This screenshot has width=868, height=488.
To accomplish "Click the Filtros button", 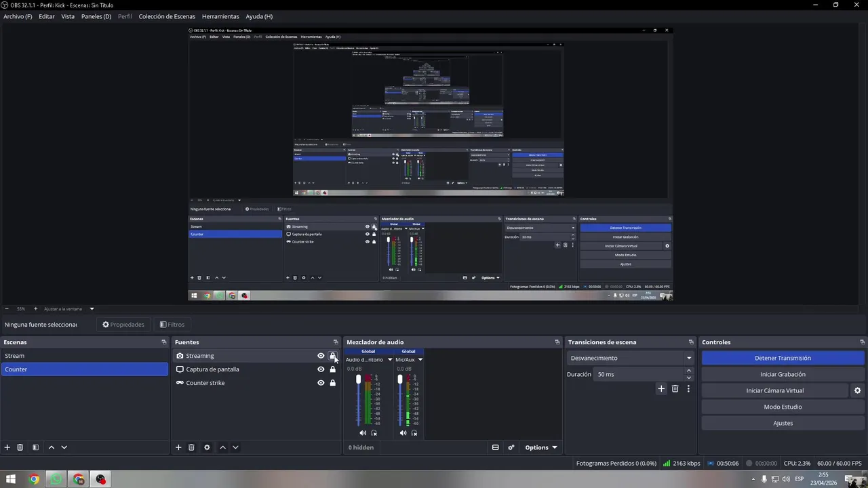I will (x=172, y=325).
